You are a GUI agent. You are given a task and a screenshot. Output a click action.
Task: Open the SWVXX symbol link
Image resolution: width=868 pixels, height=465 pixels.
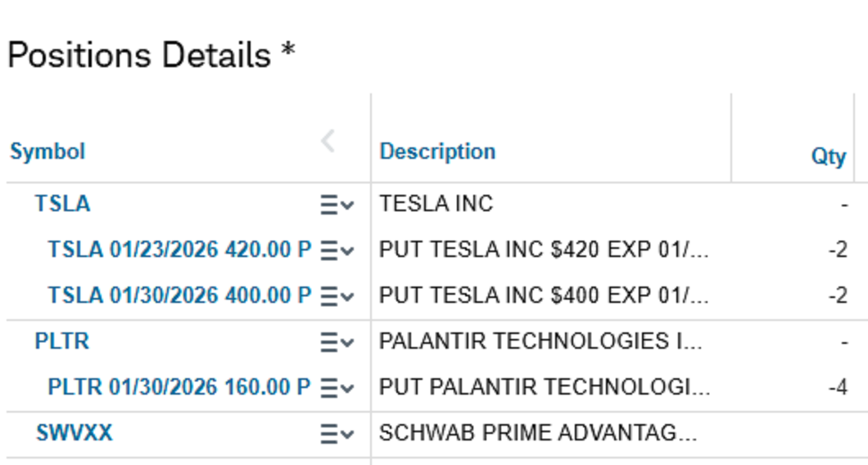tap(74, 433)
